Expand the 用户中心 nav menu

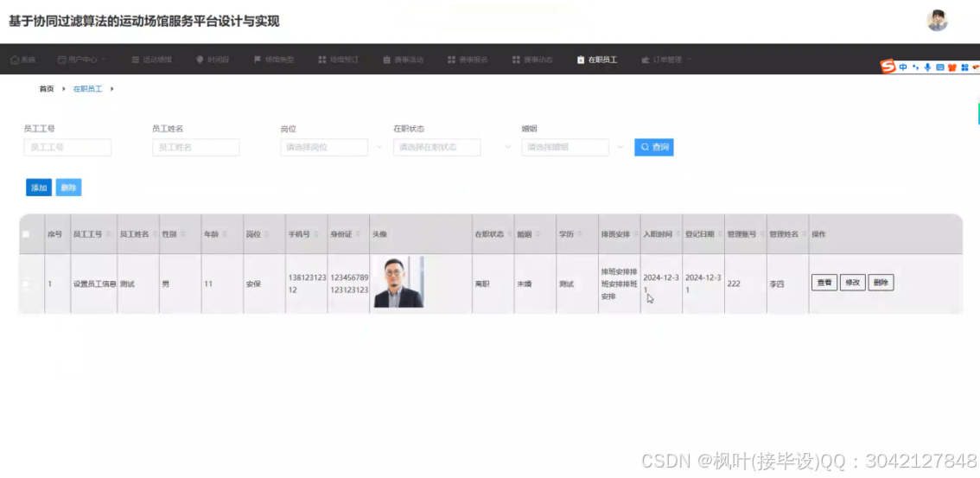tap(82, 60)
